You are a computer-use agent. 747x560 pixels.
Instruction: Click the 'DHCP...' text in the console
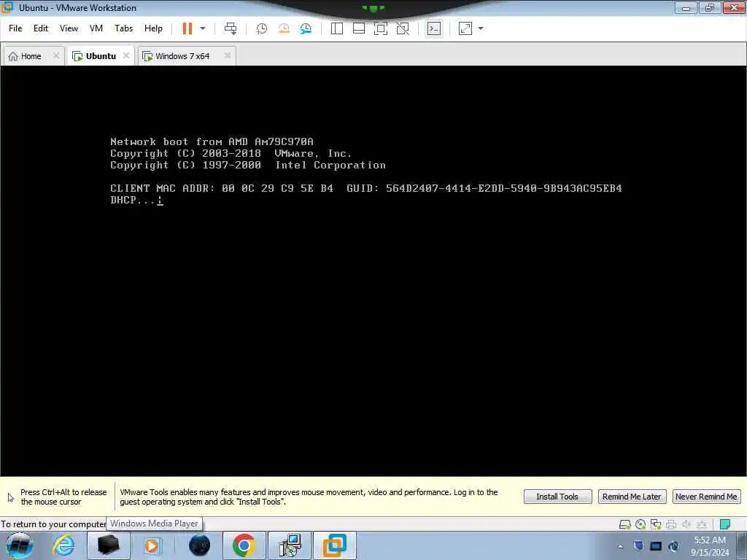[133, 200]
